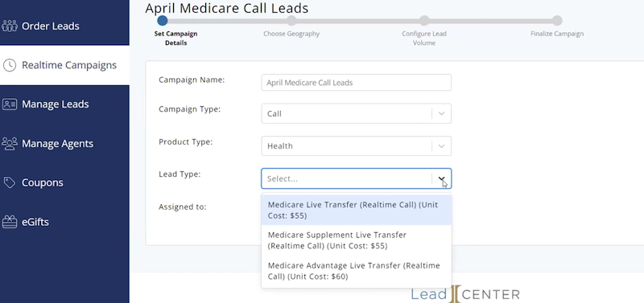Select Medicare Supplement Live Transfer option
This screenshot has height=303, width=644.
click(x=356, y=240)
